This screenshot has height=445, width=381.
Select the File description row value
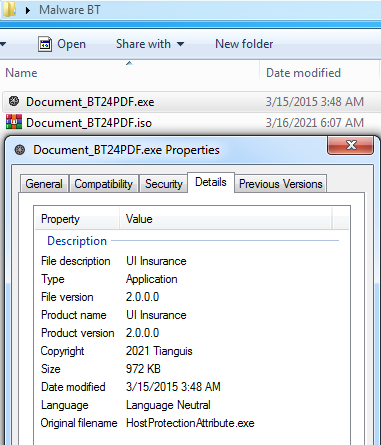tap(156, 261)
